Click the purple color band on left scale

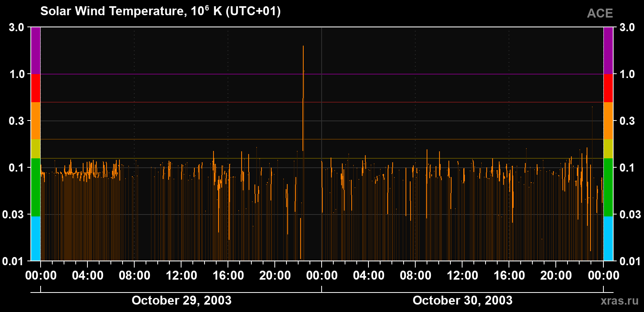coord(36,51)
